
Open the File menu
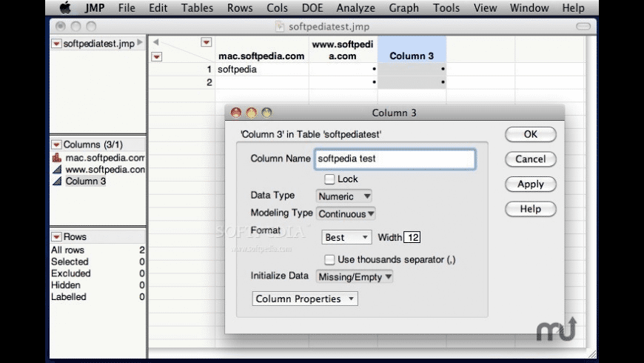click(127, 8)
